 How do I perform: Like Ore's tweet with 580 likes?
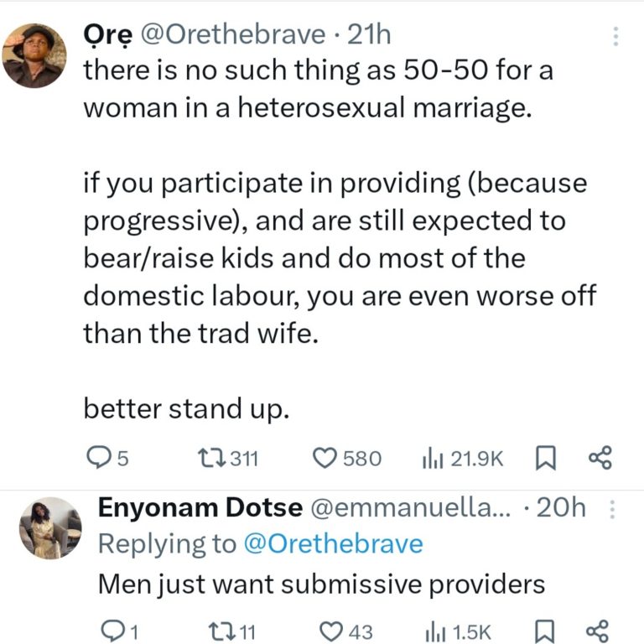click(324, 458)
